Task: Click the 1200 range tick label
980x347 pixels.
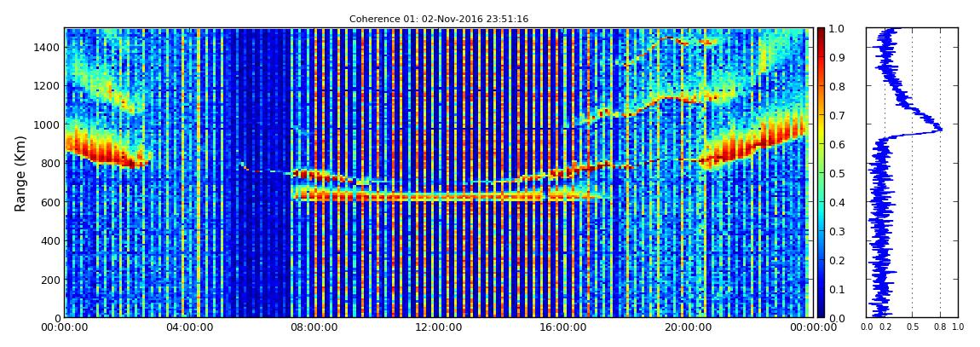Action: 48,85
